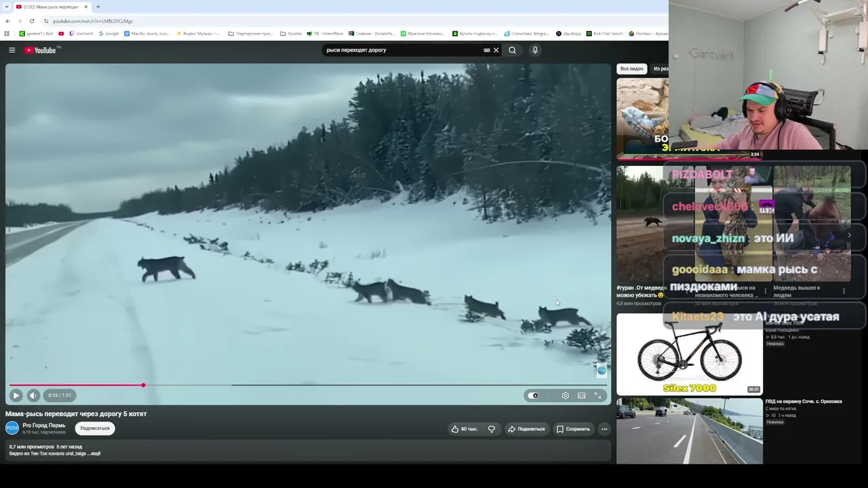
Task: Reload the current page
Action: [x=32, y=21]
